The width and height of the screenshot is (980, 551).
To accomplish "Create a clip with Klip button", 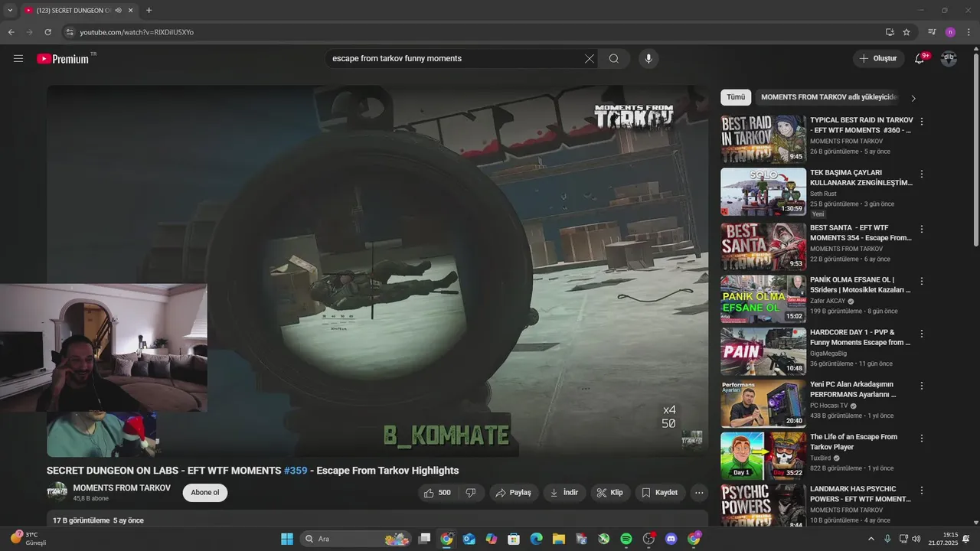I will tap(610, 493).
